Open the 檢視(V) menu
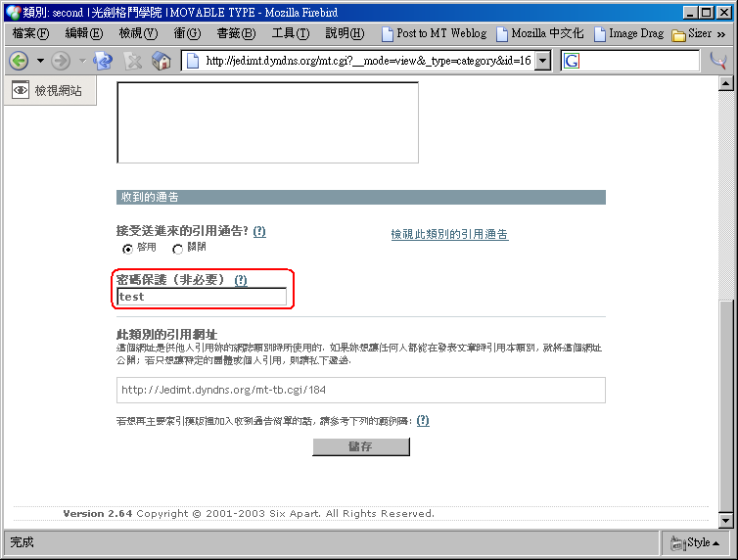 [x=138, y=33]
